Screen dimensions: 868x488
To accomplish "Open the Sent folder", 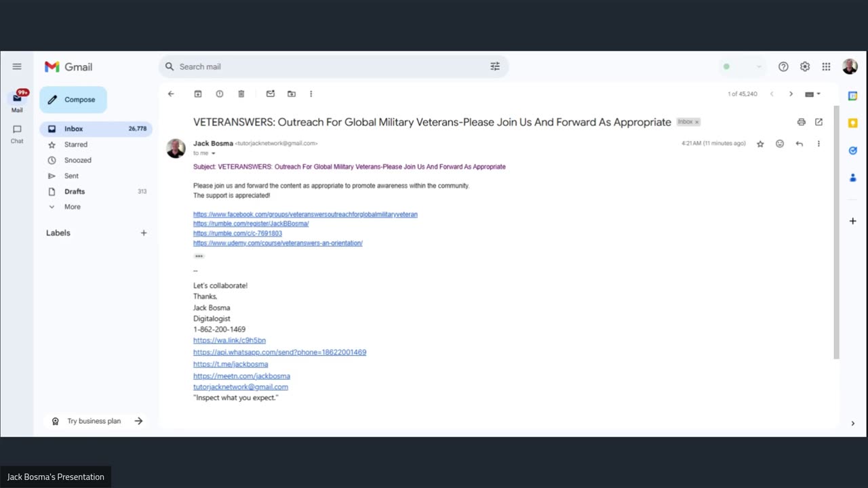I will (x=71, y=176).
